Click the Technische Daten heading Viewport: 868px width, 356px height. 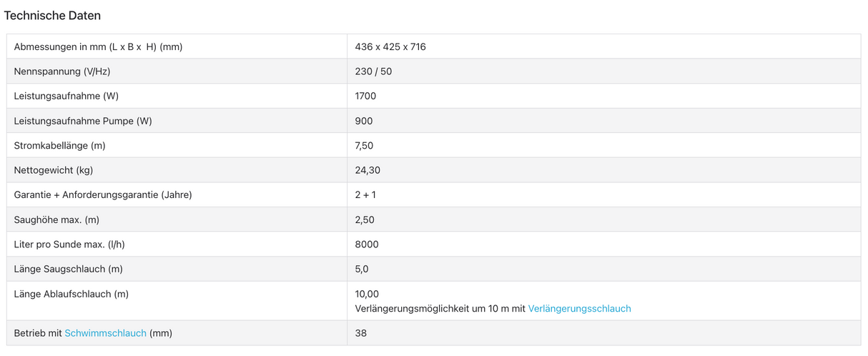click(x=52, y=15)
